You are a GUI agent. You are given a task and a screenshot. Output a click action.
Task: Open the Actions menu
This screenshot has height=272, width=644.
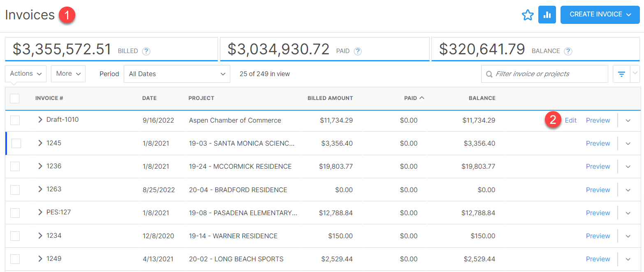(25, 74)
